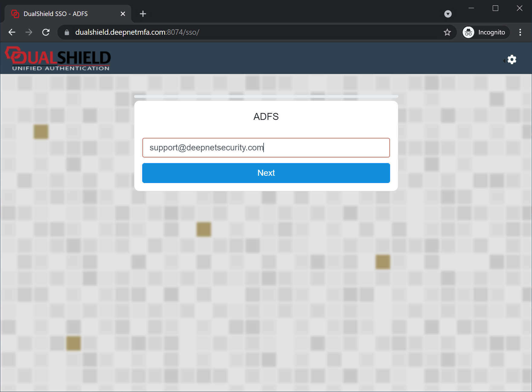View site information via the lock icon
Viewport: 532px width, 392px height.
pos(67,32)
